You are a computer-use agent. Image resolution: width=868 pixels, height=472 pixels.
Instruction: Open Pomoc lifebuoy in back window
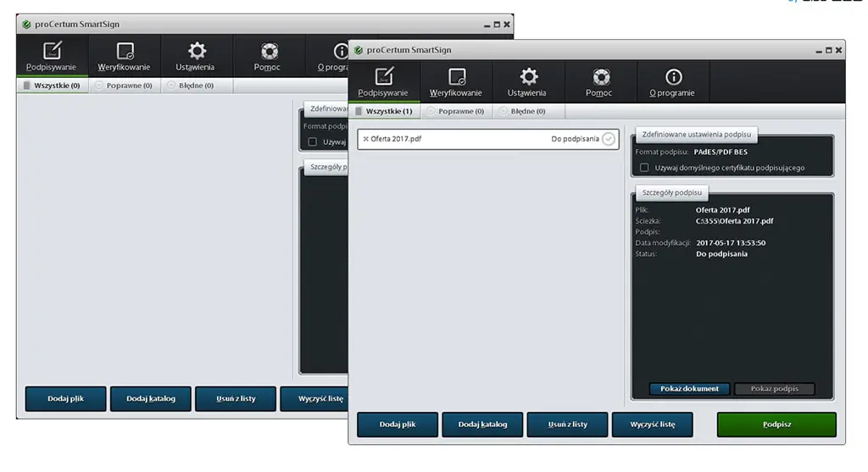(268, 56)
